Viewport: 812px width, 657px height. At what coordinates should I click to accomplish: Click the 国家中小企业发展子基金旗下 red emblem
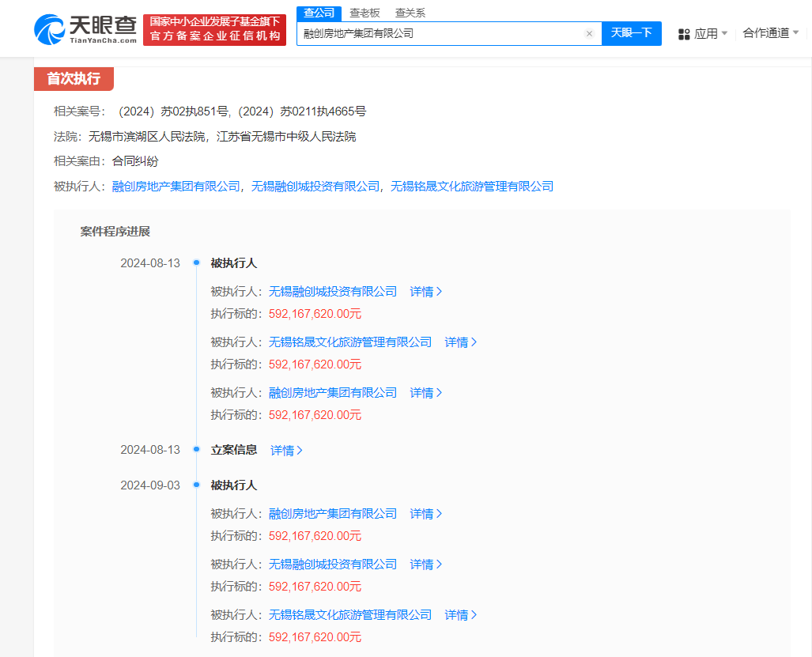pos(214,28)
